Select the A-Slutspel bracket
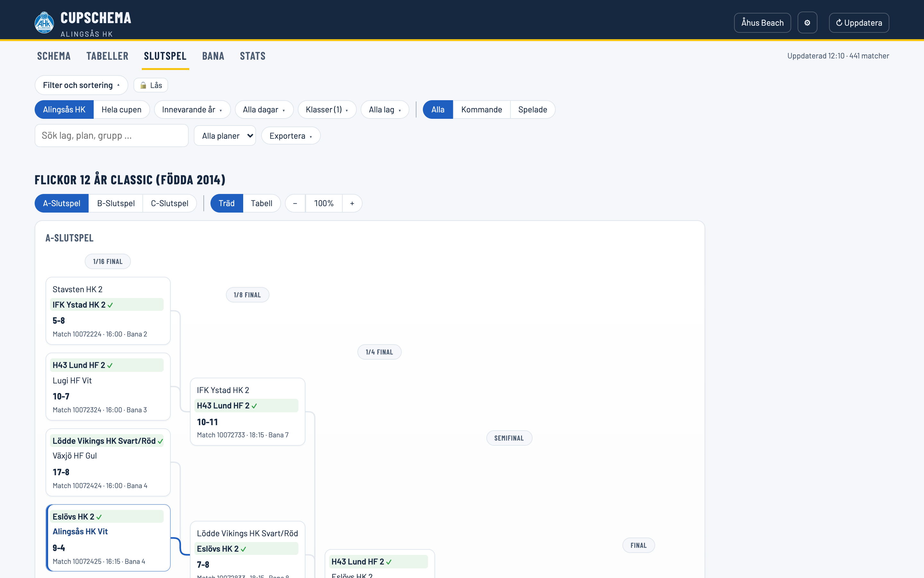The height and width of the screenshot is (578, 924). [62, 203]
